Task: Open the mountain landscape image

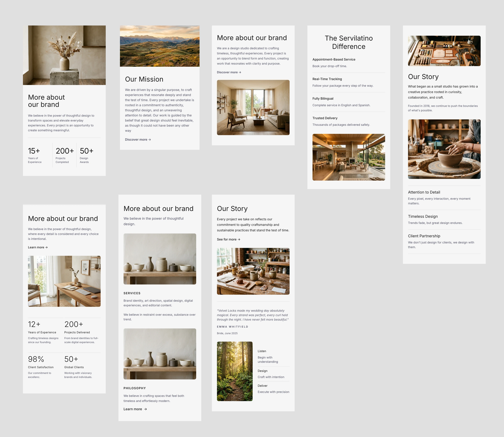Action: point(160,46)
